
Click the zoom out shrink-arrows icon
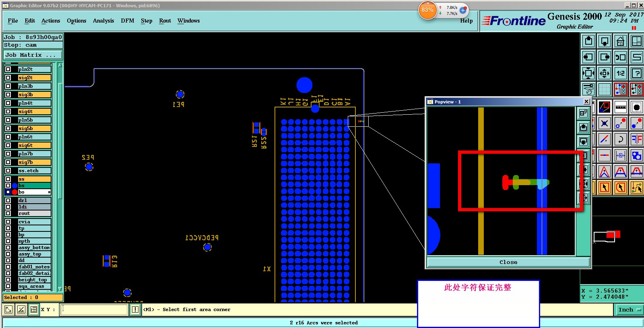pyautogui.click(x=605, y=73)
